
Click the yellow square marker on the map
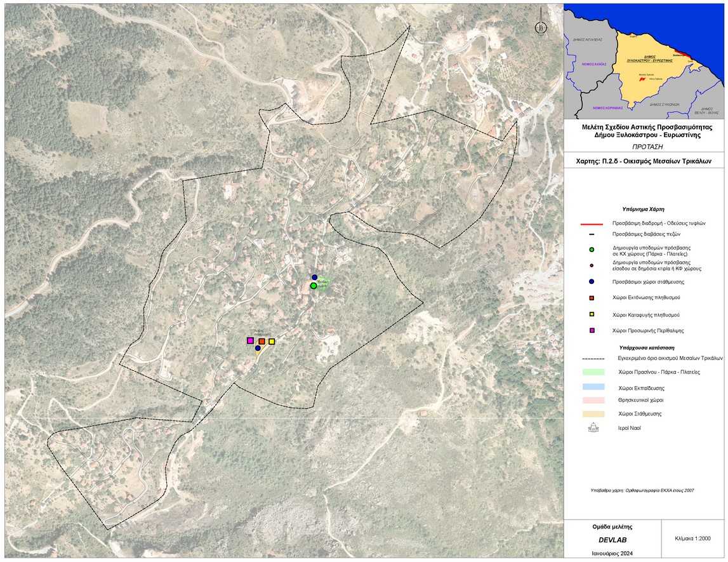click(272, 342)
